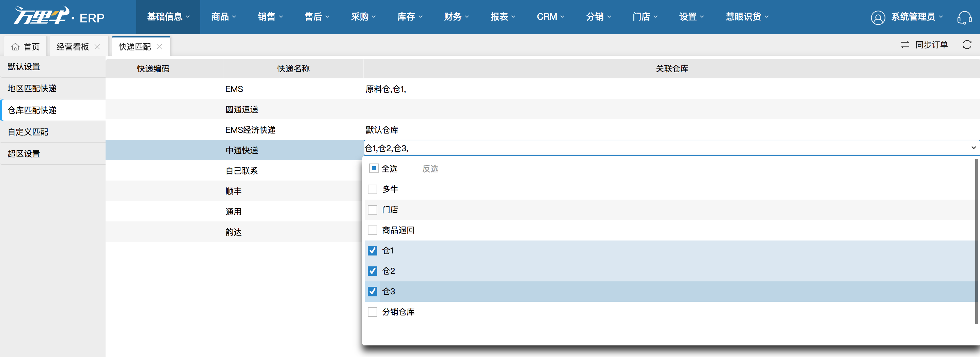This screenshot has width=980, height=357.
Task: Open 默认设置 in the sidebar
Action: [53, 67]
